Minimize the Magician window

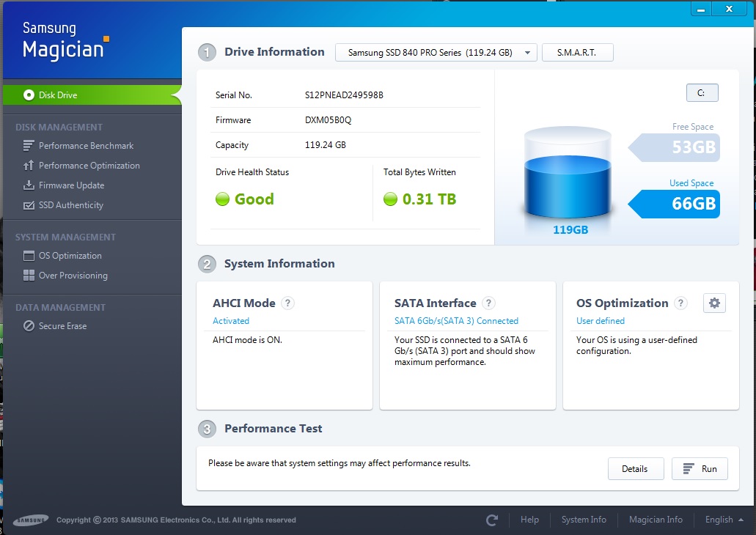point(701,9)
